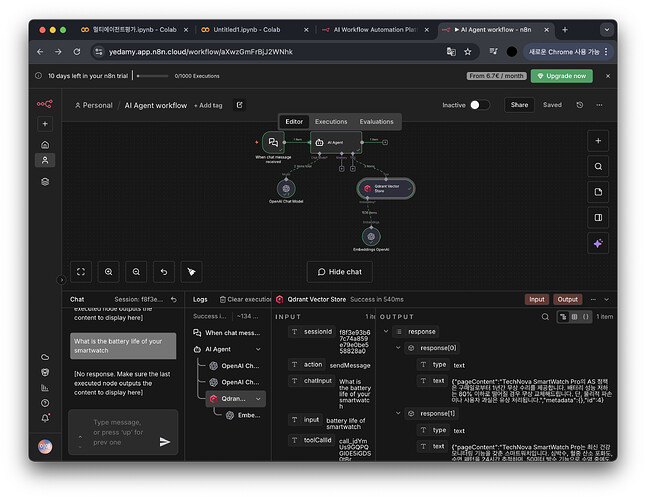Click the Upgrade now button
The height and width of the screenshot is (499, 646).
[561, 76]
